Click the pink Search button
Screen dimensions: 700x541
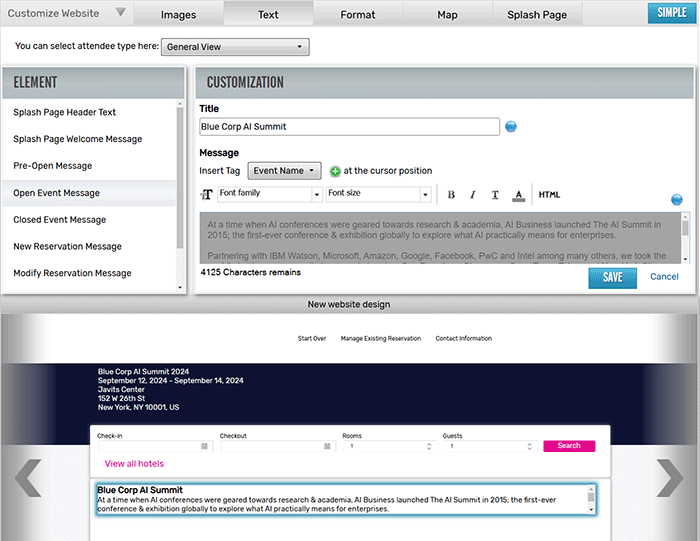[x=569, y=446]
